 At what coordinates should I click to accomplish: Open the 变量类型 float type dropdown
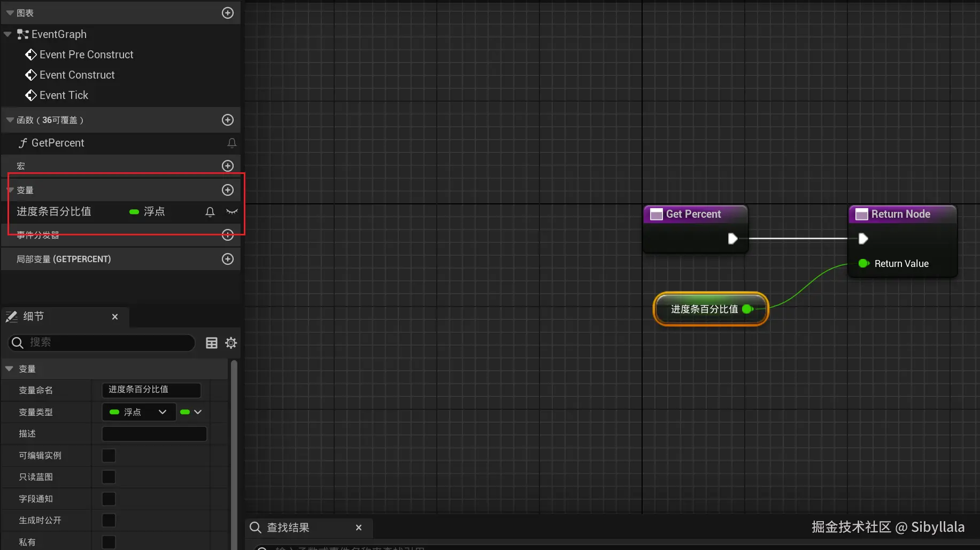coord(138,412)
